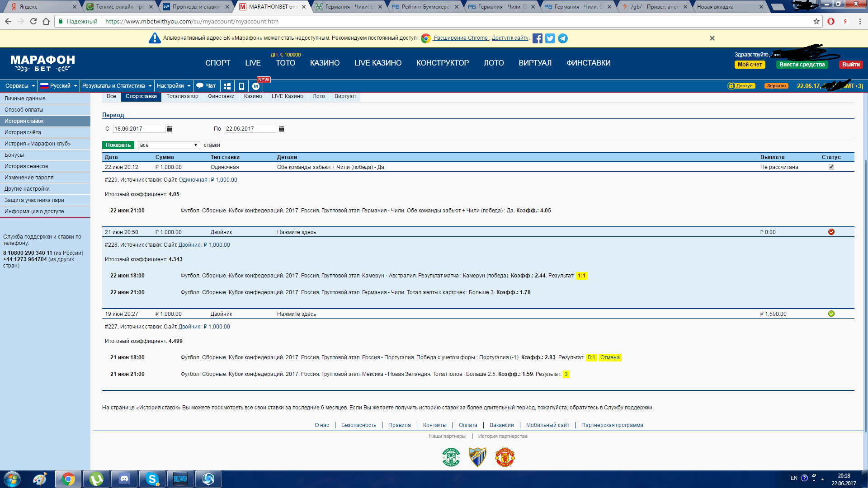Click the round M icon marked NEW
The image size is (868, 488).
256,86
